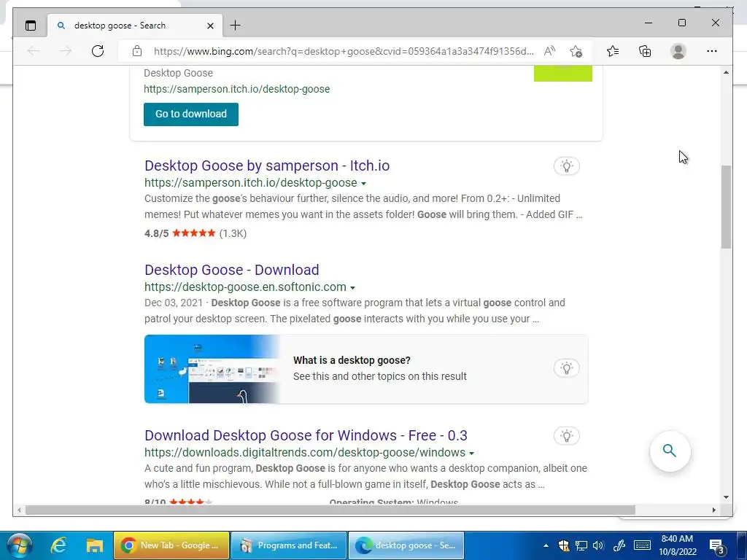
Task: Open the on-screen keyboard tray icon
Action: (x=642, y=545)
